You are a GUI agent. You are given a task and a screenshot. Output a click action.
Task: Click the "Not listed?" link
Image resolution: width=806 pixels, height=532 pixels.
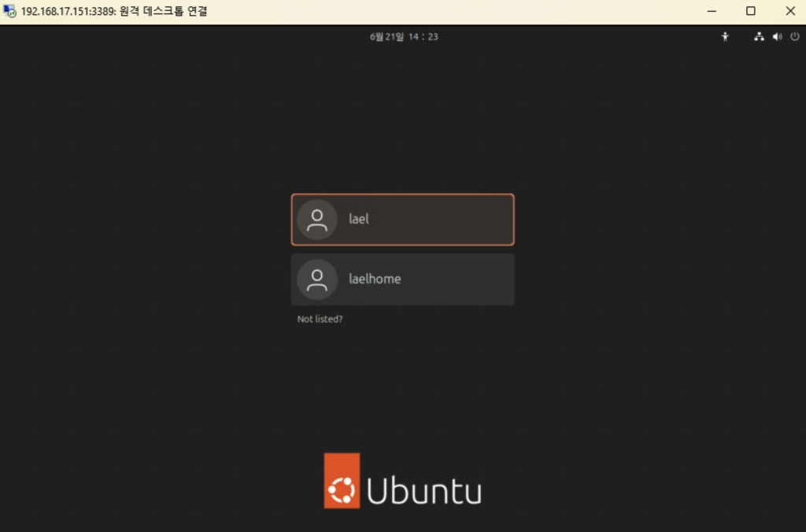point(320,320)
